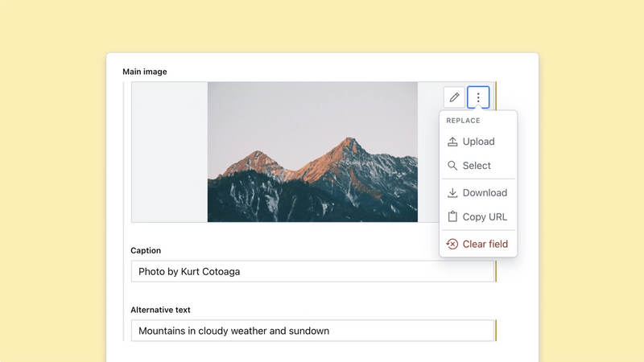
Task: Click the Alternative text label
Action: point(160,310)
